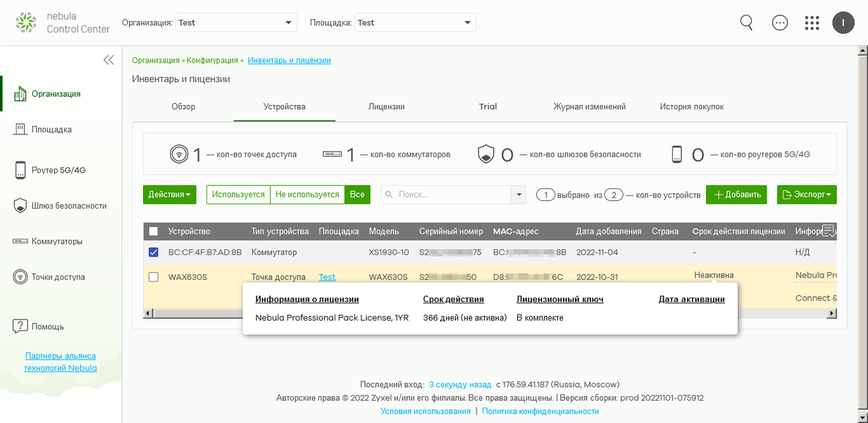Switch to the Журнал изменений tab
868x423 pixels.
(x=590, y=107)
